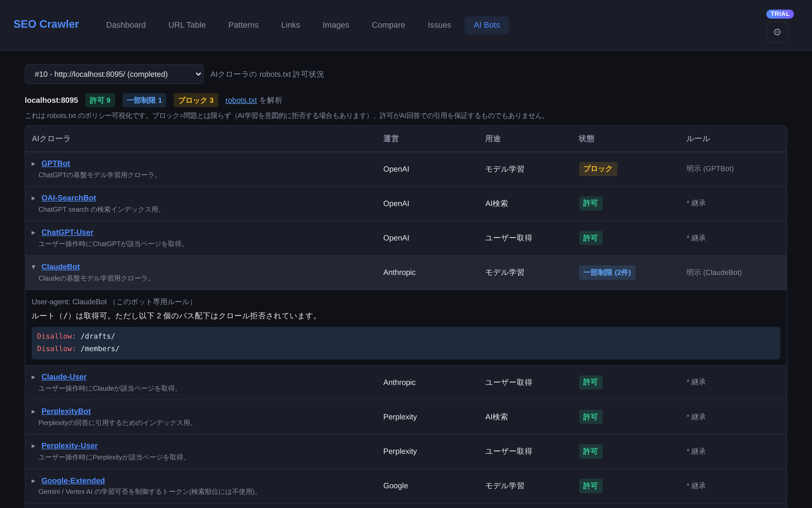
Task: Click the TRIAL badge
Action: click(x=780, y=14)
